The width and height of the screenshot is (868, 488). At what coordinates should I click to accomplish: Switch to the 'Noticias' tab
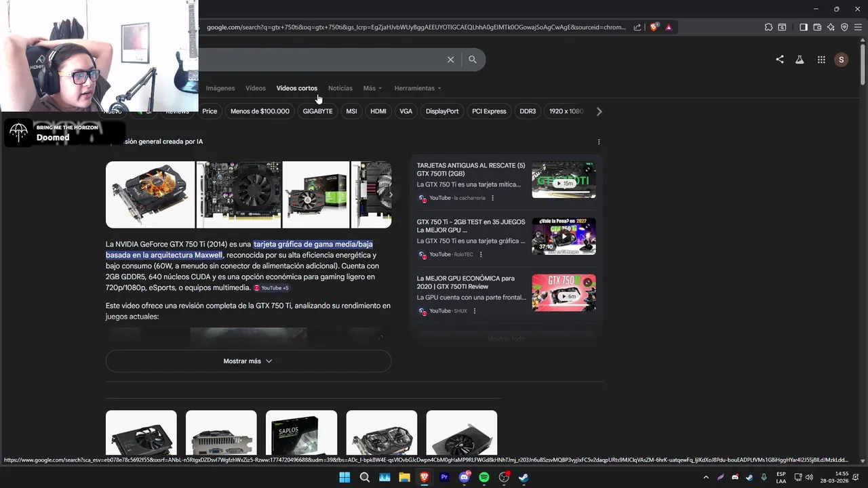tap(340, 88)
